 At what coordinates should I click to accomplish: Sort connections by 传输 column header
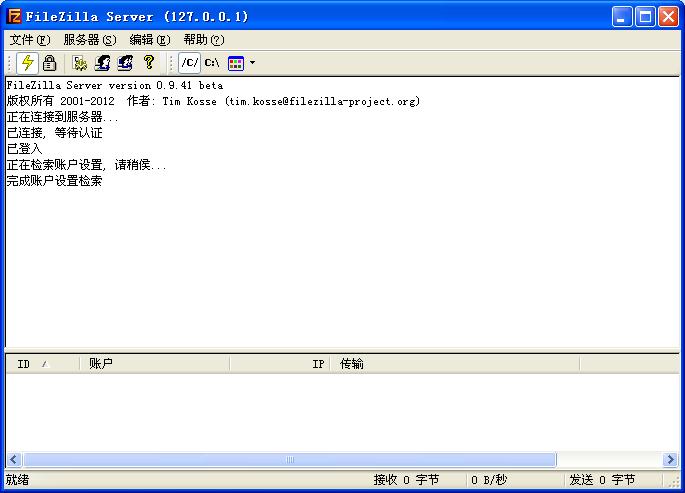(x=455, y=364)
